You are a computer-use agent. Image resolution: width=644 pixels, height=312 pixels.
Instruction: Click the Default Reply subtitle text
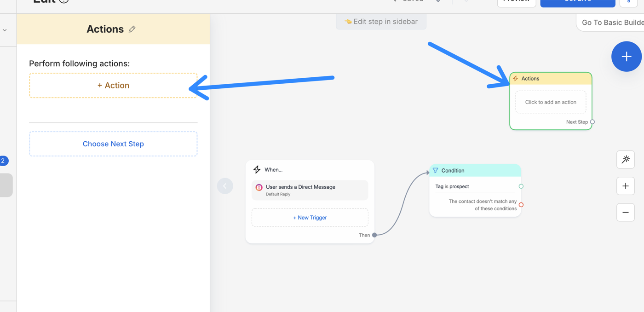pos(278,194)
